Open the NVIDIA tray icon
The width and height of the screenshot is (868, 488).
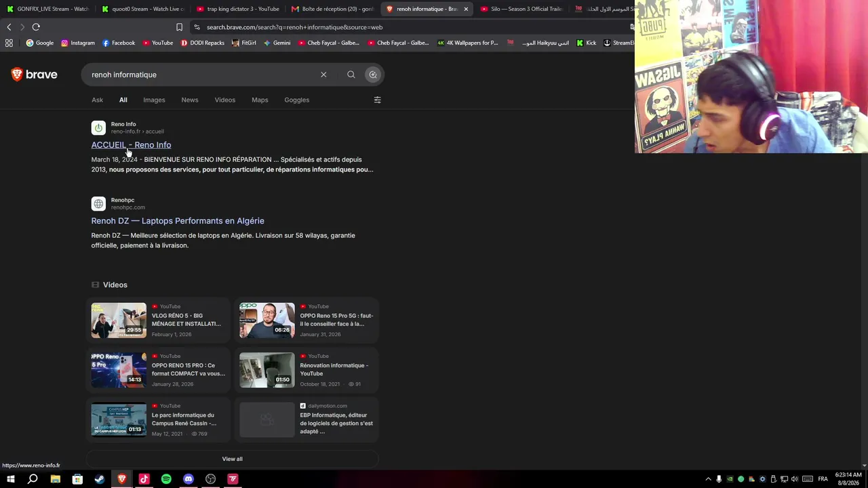point(730,479)
